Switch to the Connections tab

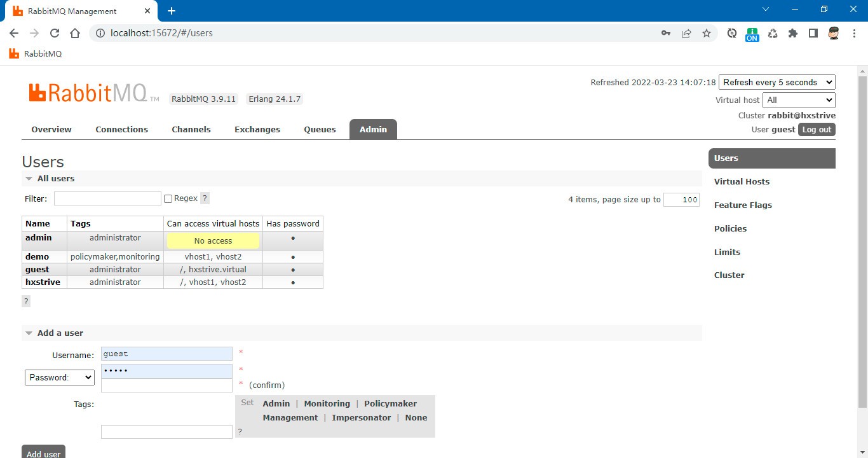121,129
